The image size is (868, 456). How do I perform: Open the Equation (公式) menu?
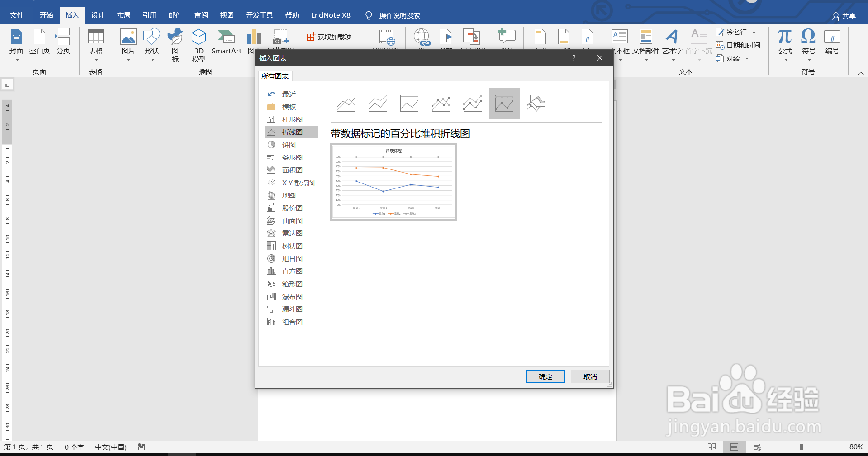point(785,44)
